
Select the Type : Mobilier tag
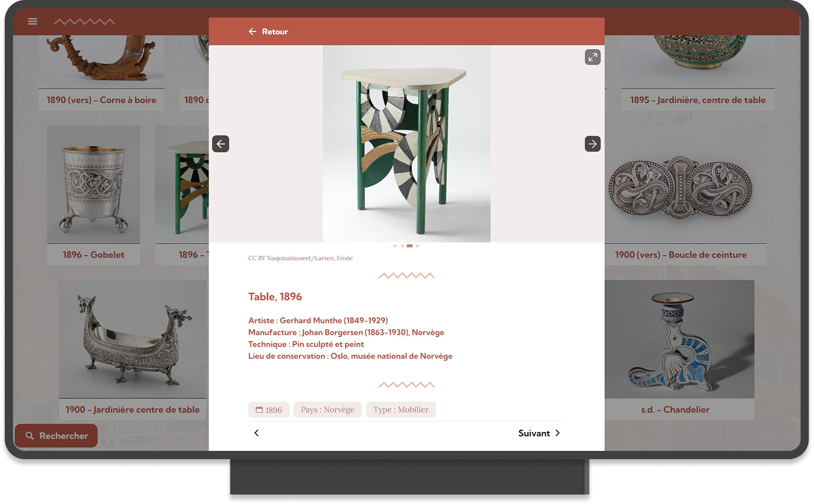coord(401,410)
